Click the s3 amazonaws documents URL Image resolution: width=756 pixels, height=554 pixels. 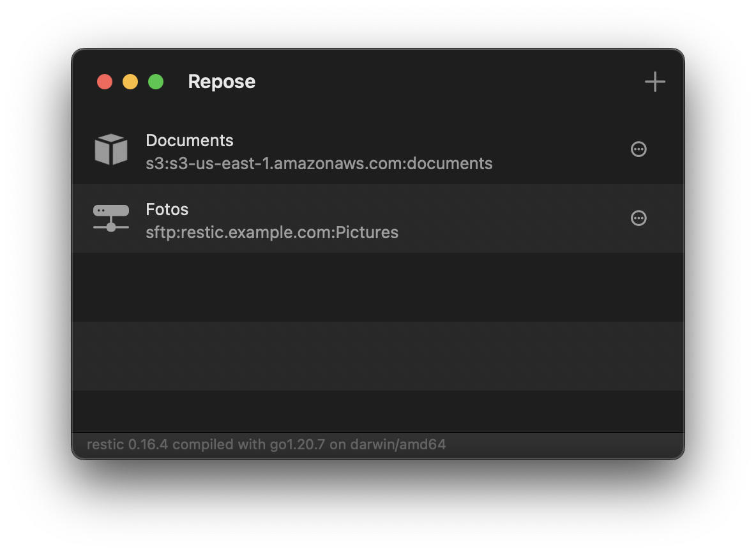pyautogui.click(x=319, y=163)
